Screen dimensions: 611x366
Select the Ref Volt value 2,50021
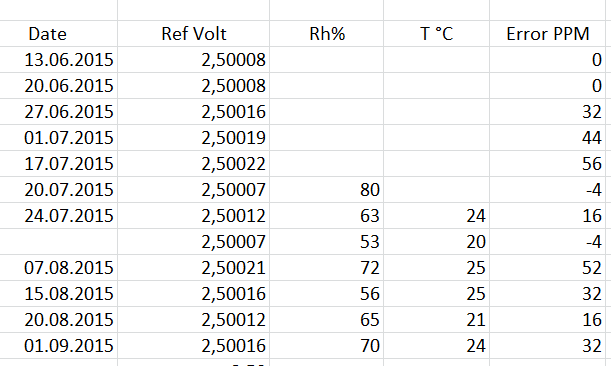coord(194,268)
